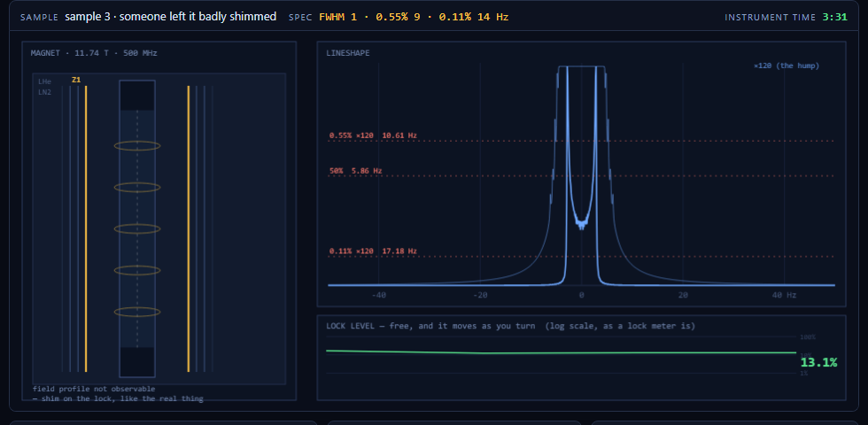Click the sample name 'sample 3 · someone left it badly shimmed'

click(170, 17)
